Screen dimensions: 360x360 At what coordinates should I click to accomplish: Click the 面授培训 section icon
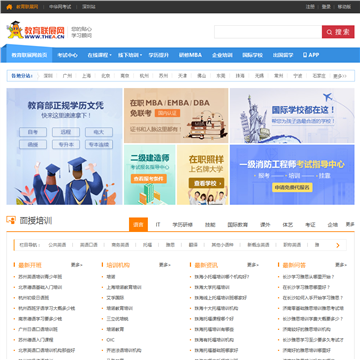[x=11, y=220]
